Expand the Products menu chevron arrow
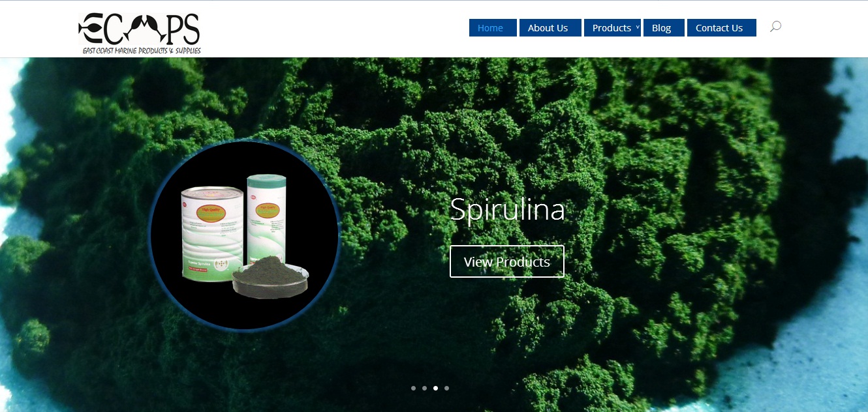 pyautogui.click(x=637, y=27)
